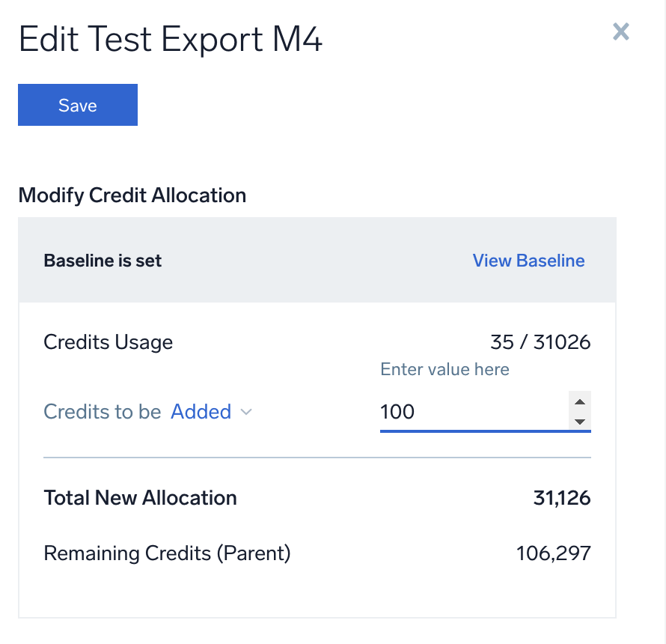Click the decrement arrow on credits input

pos(581,422)
